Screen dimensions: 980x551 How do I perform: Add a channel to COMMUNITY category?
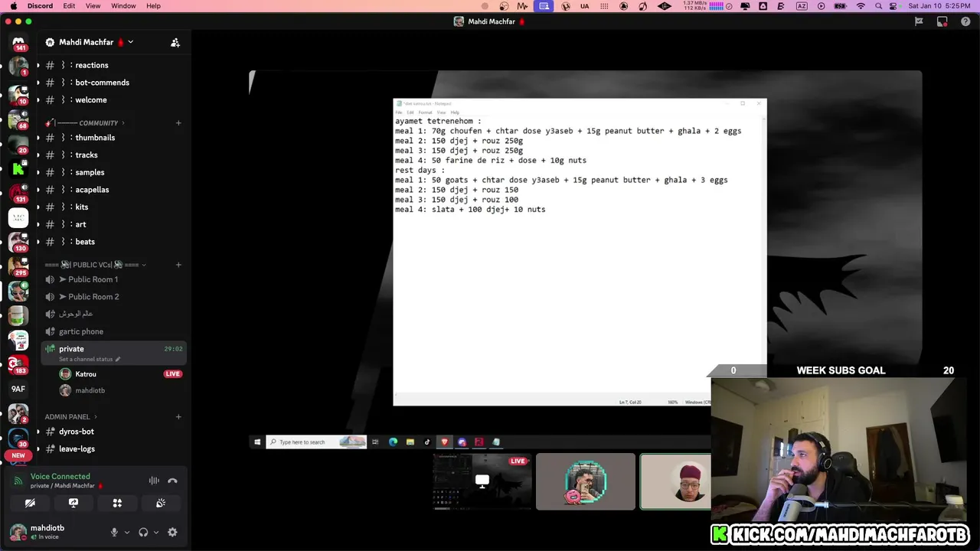pos(178,122)
